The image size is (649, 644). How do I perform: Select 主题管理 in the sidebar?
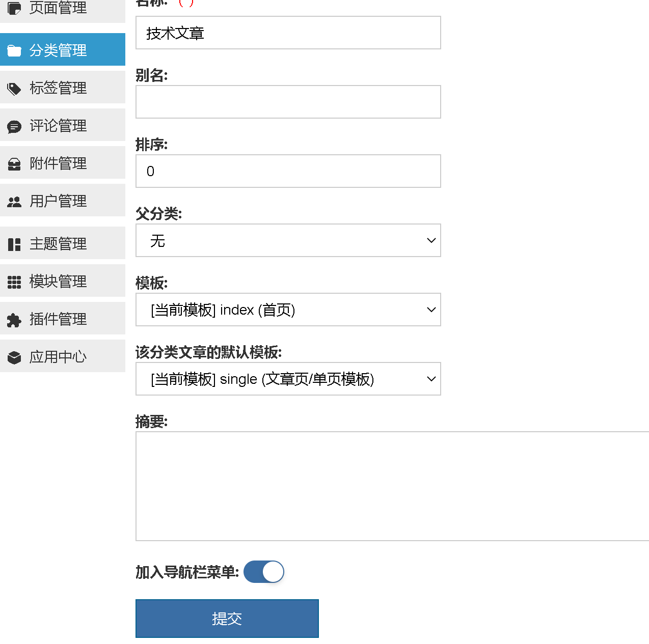pyautogui.click(x=63, y=243)
